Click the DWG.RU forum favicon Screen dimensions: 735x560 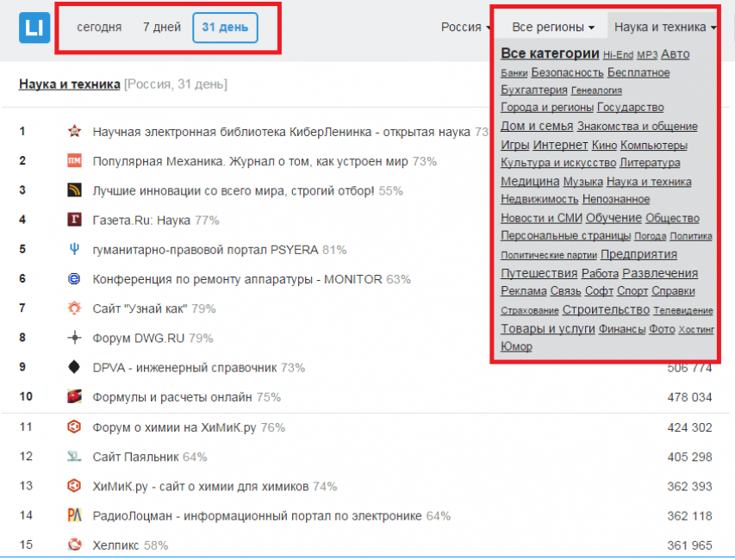74,338
